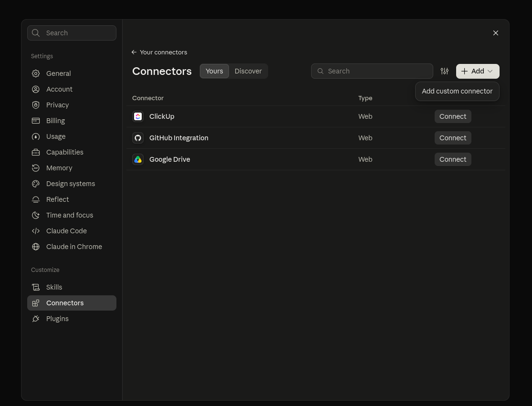Connect the ClickUp connector
Viewport: 532px width, 406px height.
453,116
